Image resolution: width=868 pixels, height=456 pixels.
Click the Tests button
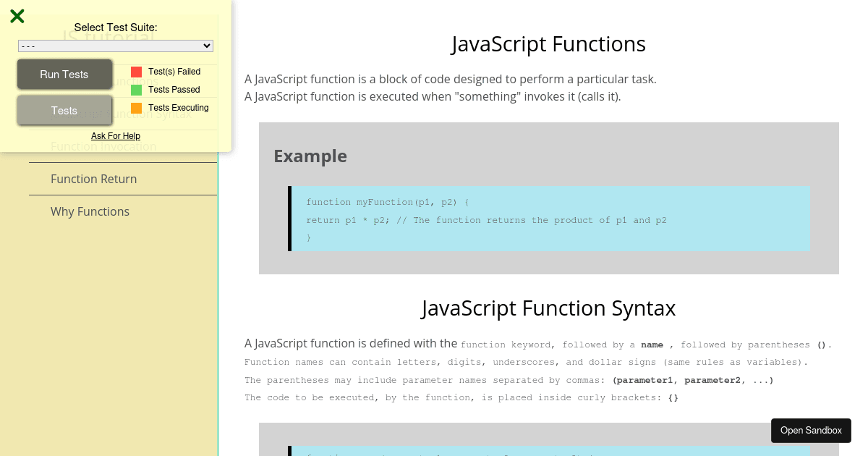(64, 111)
